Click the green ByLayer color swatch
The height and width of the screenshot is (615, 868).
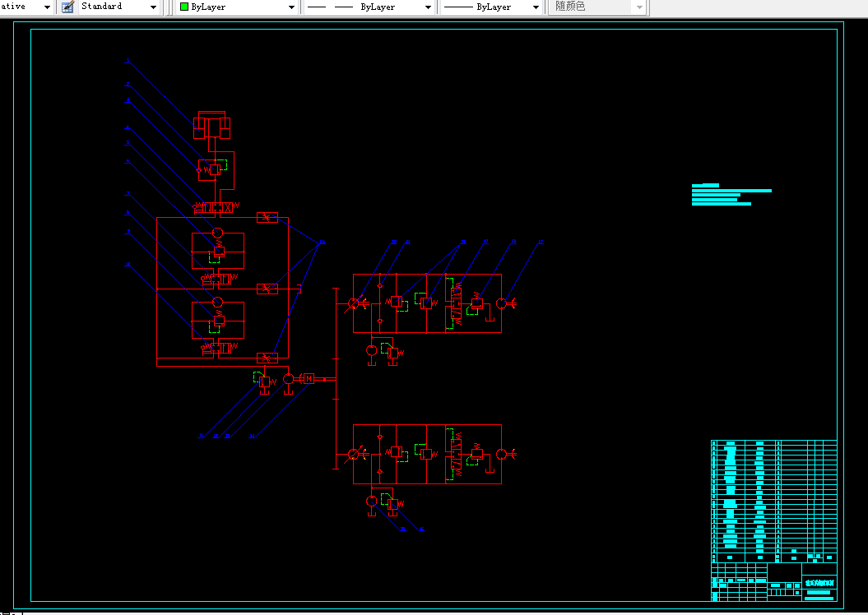tap(184, 7)
